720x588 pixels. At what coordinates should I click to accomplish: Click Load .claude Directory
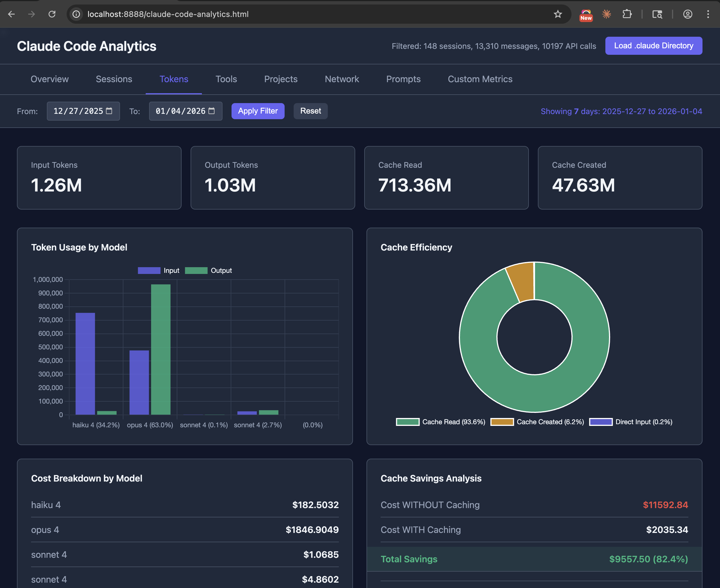(654, 45)
